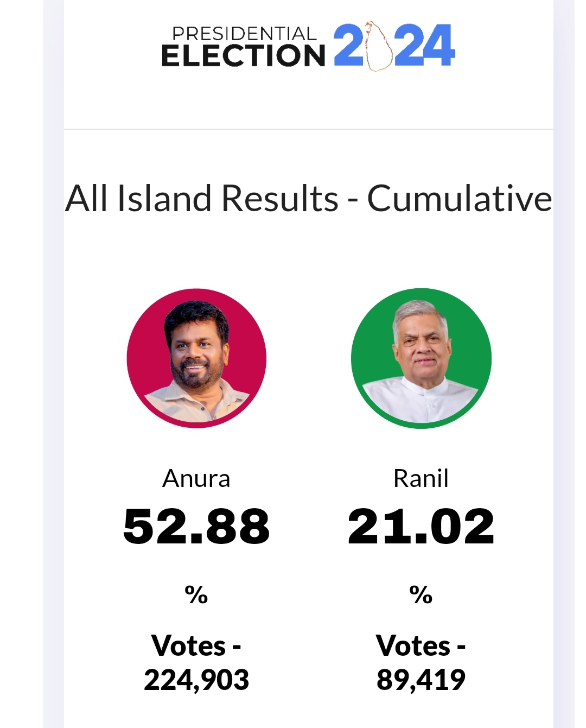This screenshot has height=728, width=586.
Task: Open the red circular candidate photo above Anura
Action: click(x=196, y=358)
